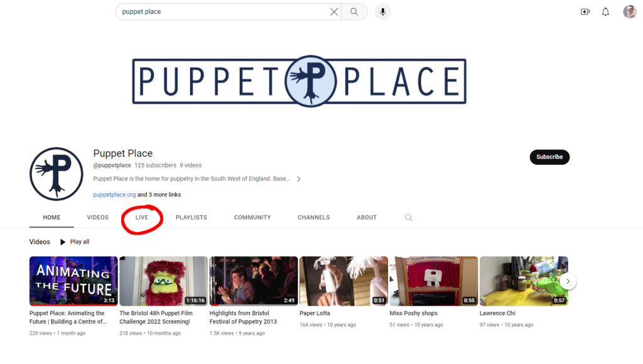Go to the ABOUT tab

(x=367, y=218)
